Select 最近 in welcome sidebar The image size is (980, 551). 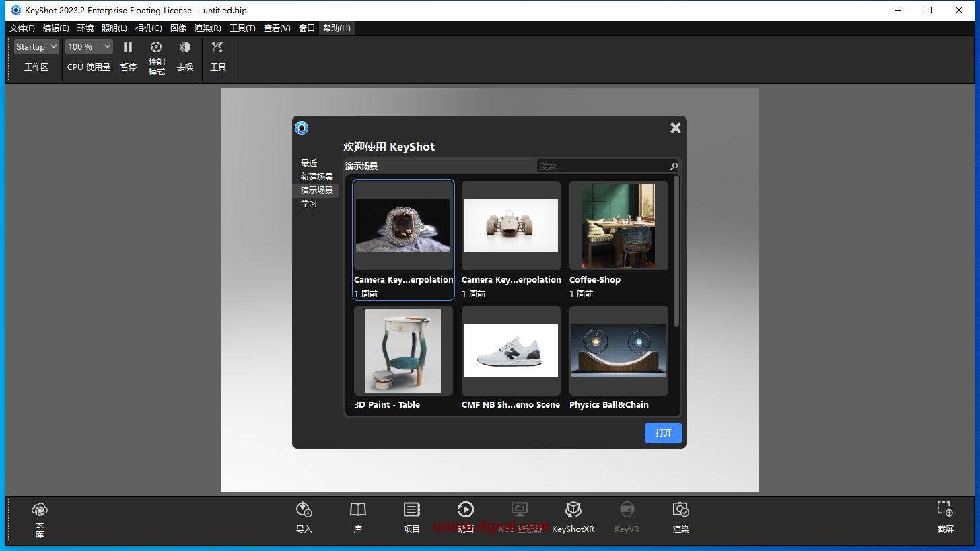(x=309, y=163)
